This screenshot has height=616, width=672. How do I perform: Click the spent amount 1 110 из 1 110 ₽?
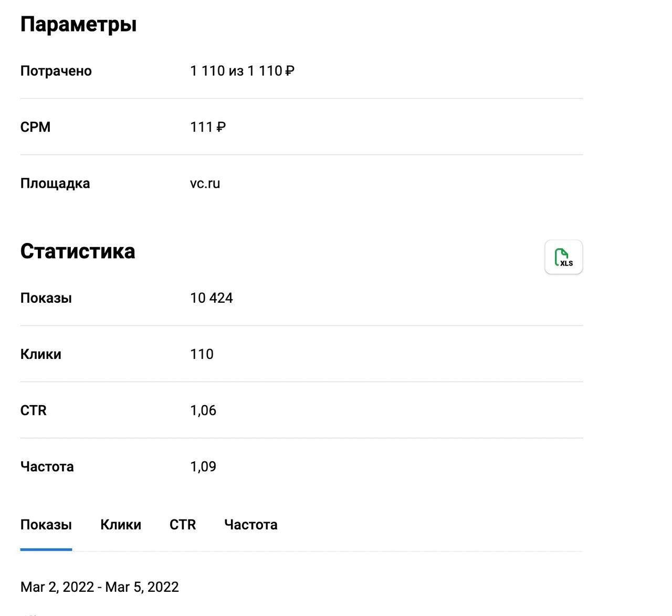pyautogui.click(x=242, y=71)
